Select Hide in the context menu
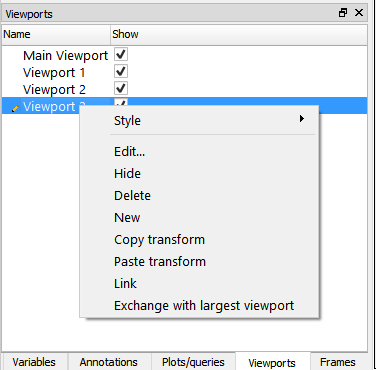The width and height of the screenshot is (376, 370). point(199,174)
